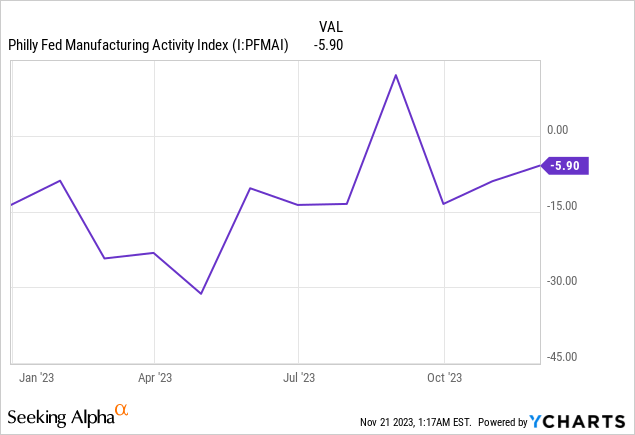Image resolution: width=635 pixels, height=435 pixels.
Task: Click the -15.00 y-axis label
Action: tap(561, 206)
